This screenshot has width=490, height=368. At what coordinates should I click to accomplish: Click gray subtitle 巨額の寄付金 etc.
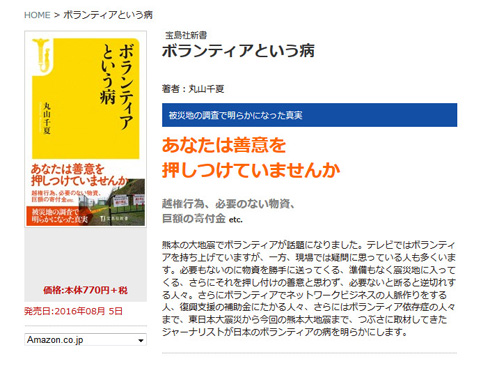[x=202, y=219]
